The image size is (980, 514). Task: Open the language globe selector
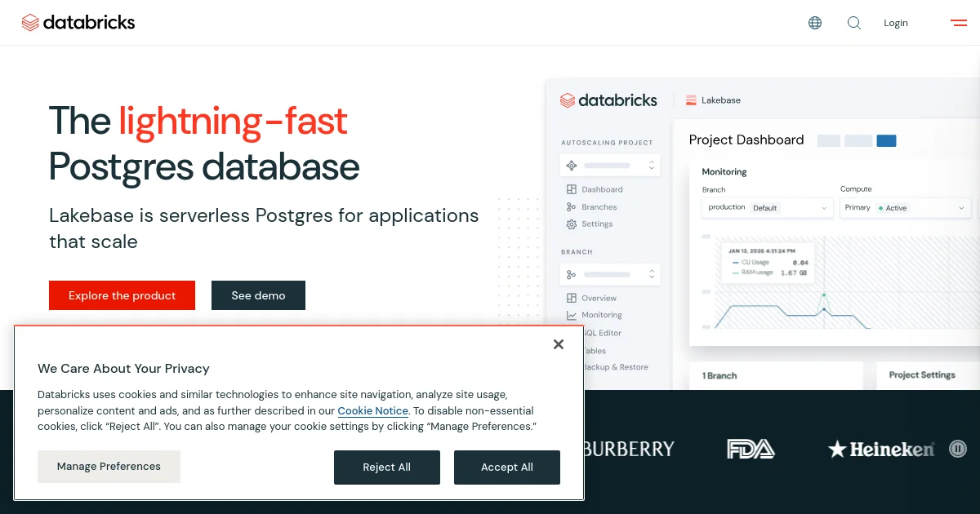point(815,23)
